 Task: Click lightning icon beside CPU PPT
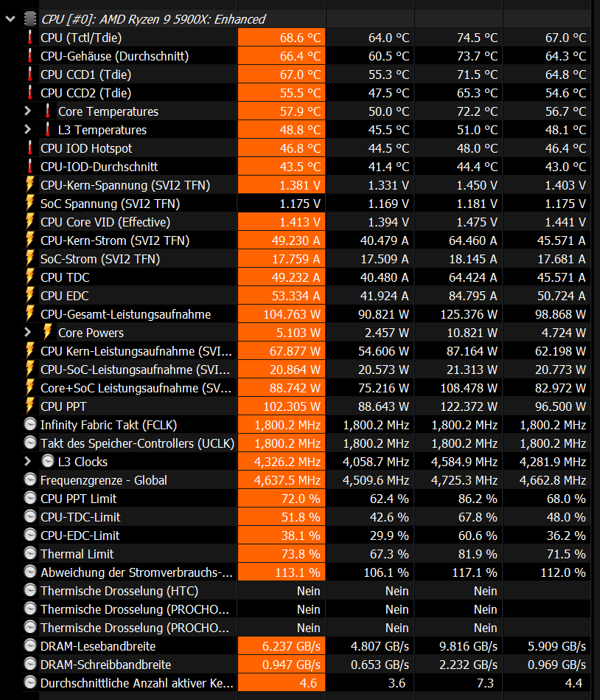point(30,406)
